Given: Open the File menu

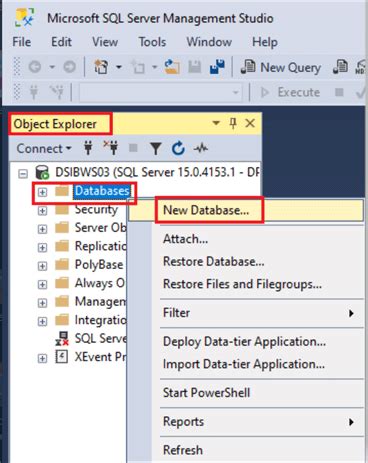Looking at the screenshot, I should (x=22, y=42).
